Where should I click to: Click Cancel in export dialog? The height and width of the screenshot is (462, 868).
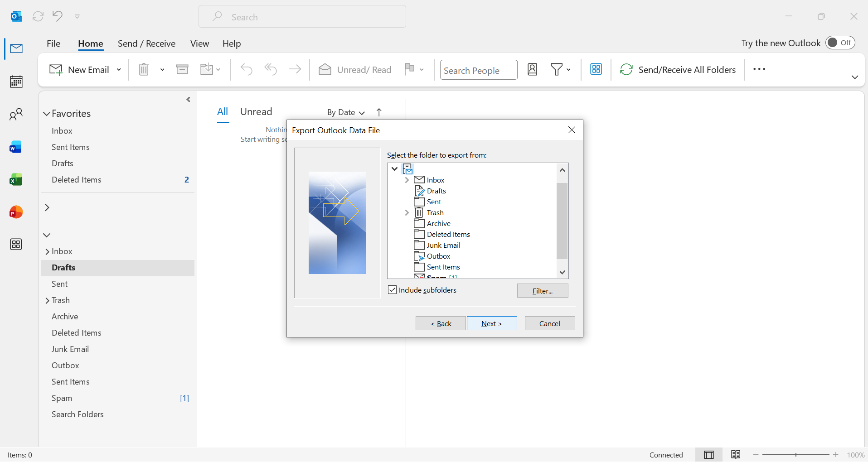550,323
